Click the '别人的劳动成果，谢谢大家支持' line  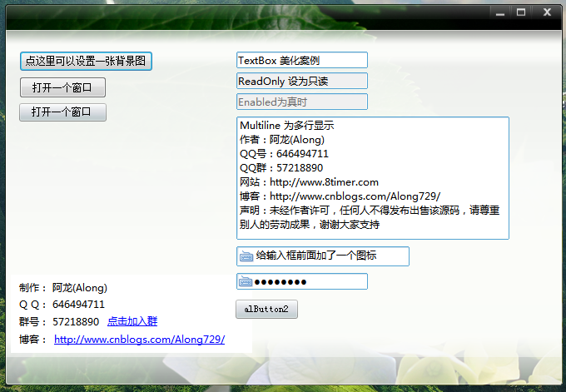click(x=310, y=224)
